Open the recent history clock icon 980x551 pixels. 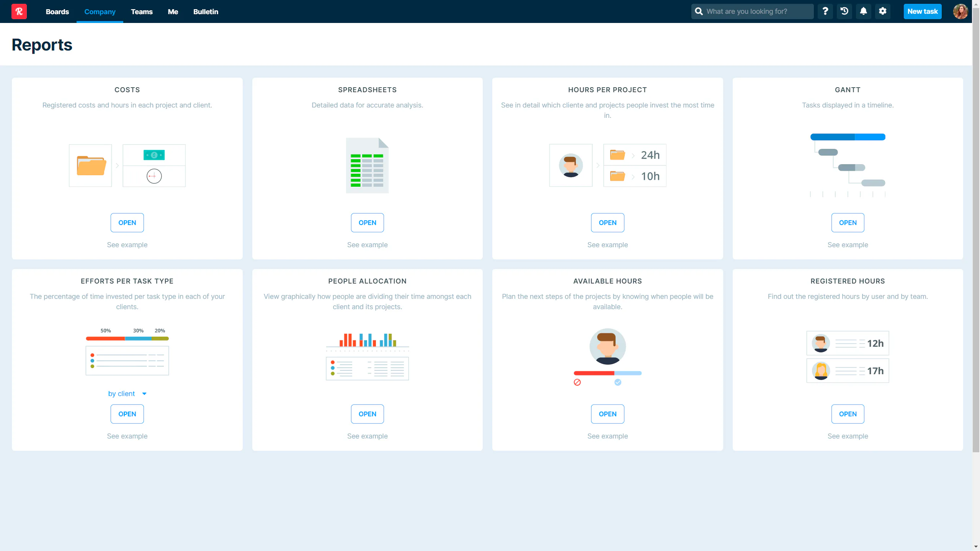click(844, 11)
